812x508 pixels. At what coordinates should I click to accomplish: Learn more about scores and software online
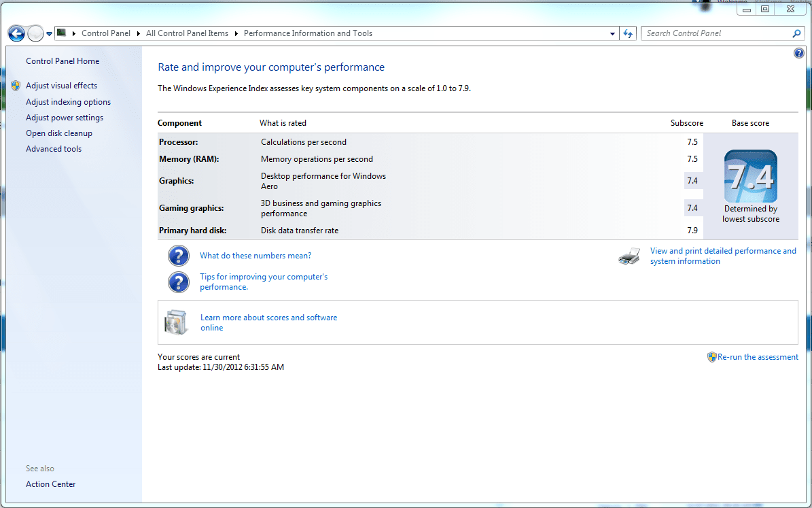coord(269,322)
